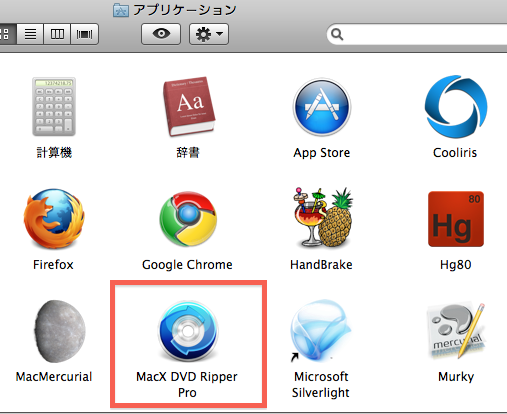Select the Dictionary app icon
507x414 pixels.
click(x=189, y=106)
